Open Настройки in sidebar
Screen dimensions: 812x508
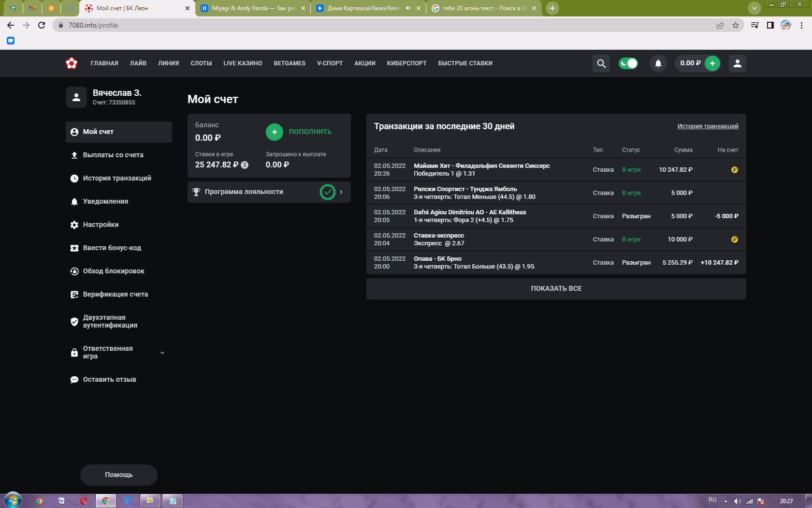point(119,225)
